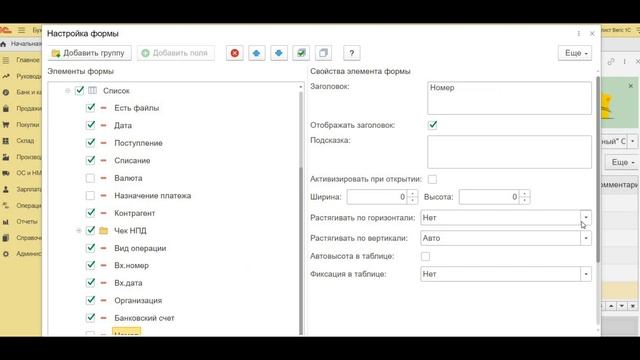640x360 pixels.
Task: Toggle the Отображать заголовок checkbox
Action: point(433,125)
